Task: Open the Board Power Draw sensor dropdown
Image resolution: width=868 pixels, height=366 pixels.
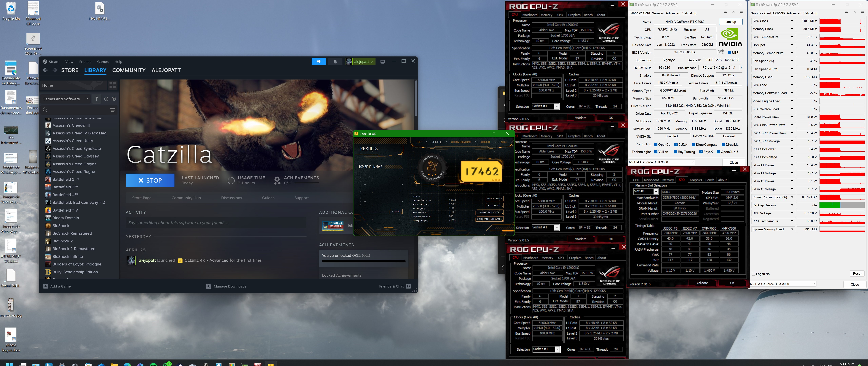Action: pos(792,117)
